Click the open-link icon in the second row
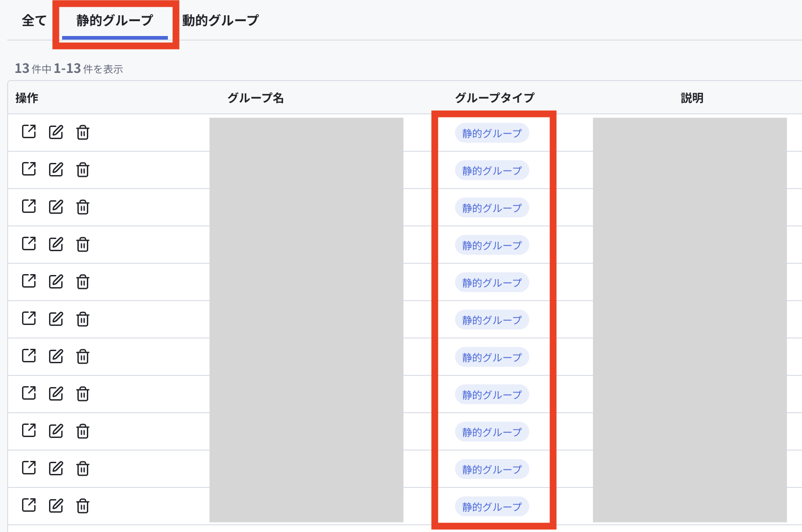802x532 pixels. point(29,169)
